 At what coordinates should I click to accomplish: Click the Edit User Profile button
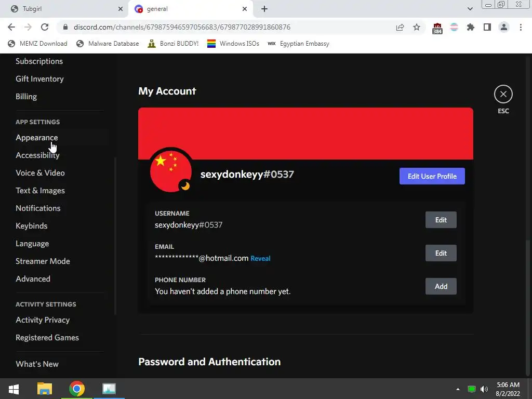[x=432, y=176]
